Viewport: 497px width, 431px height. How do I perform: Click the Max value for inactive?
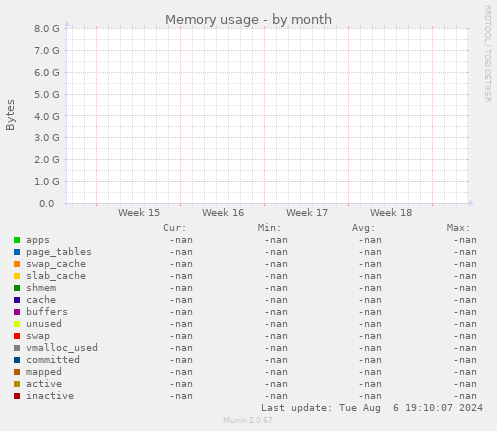click(x=465, y=396)
